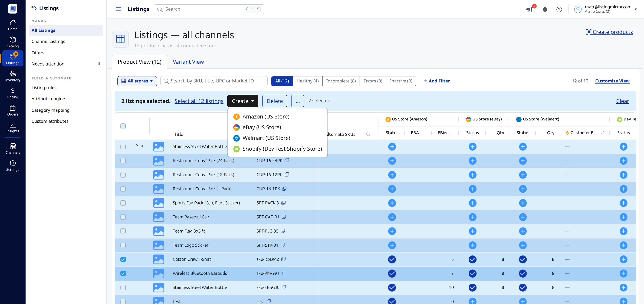Click the Alternate SKUs search icon

368,134
